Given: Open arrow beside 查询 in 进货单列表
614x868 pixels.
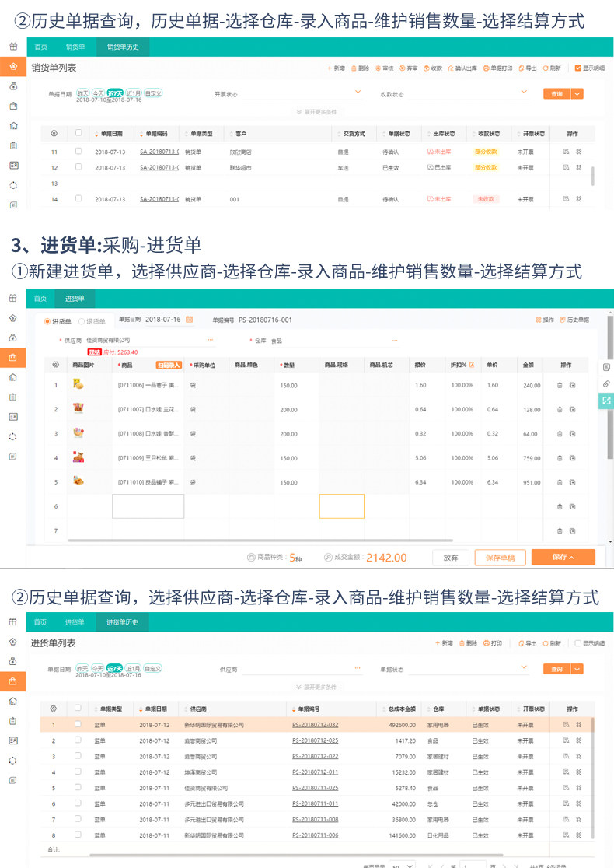Looking at the screenshot, I should point(577,669).
